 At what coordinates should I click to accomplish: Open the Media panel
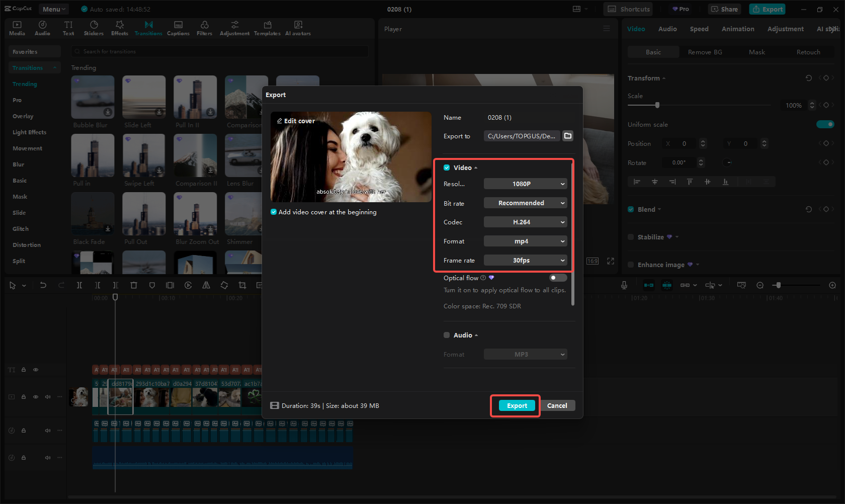[17, 27]
